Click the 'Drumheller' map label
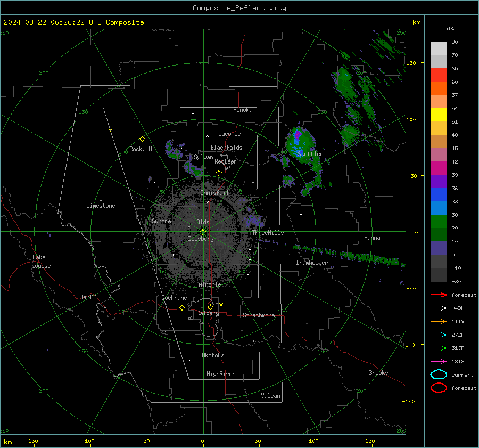479x448 pixels. (x=312, y=263)
